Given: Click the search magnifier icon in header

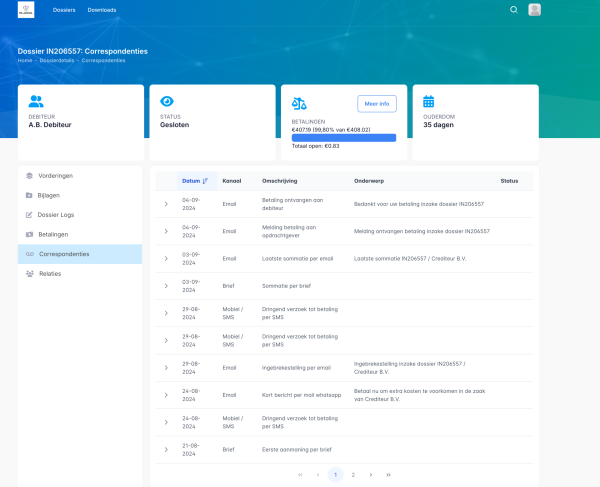Looking at the screenshot, I should click(x=514, y=10).
